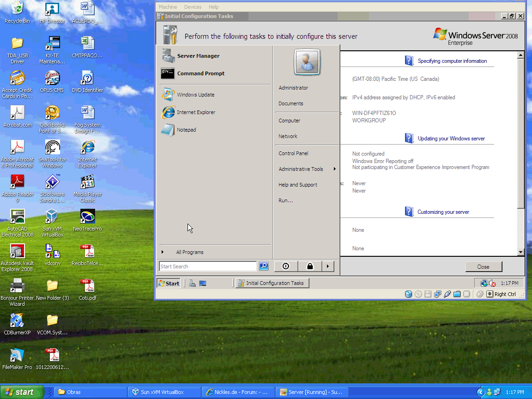
Task: Click help icon beside Specifying computer information
Action: point(409,61)
